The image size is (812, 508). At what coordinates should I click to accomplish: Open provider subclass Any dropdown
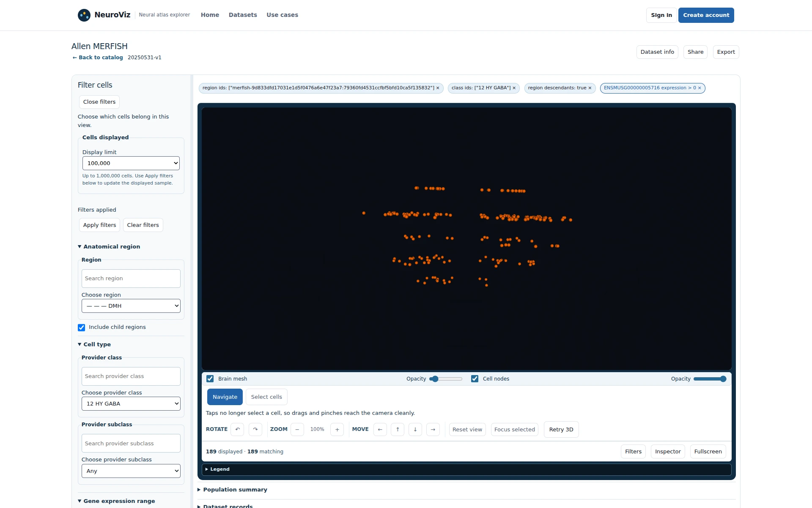(x=131, y=471)
